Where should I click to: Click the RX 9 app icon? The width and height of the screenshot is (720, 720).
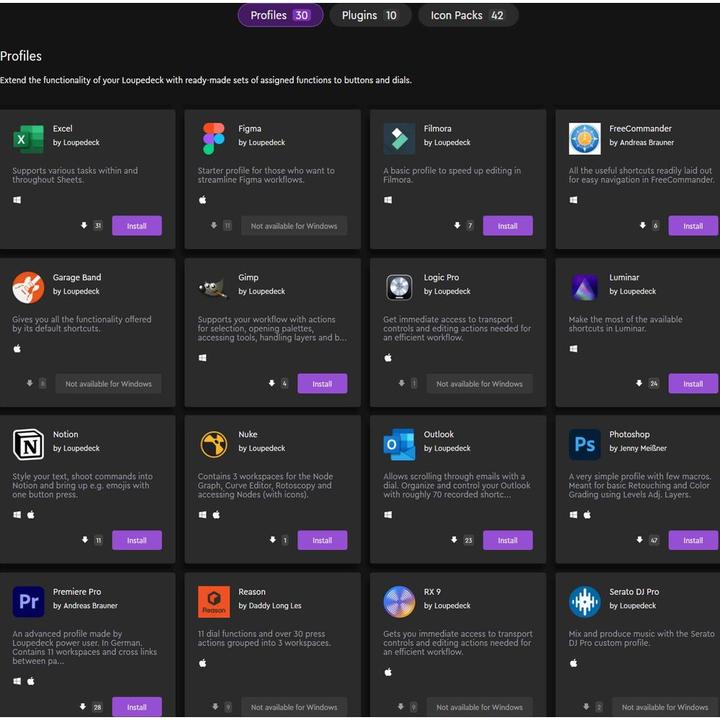tap(399, 602)
